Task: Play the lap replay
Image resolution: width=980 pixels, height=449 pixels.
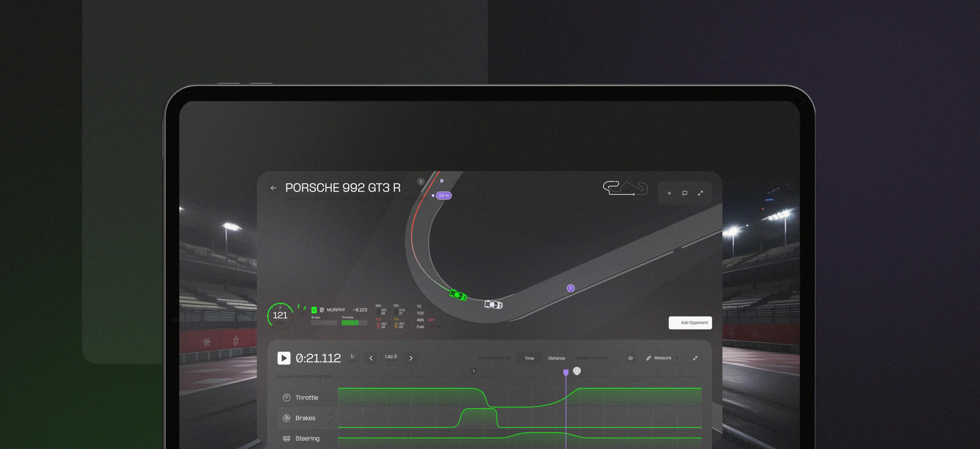Action: (x=284, y=358)
